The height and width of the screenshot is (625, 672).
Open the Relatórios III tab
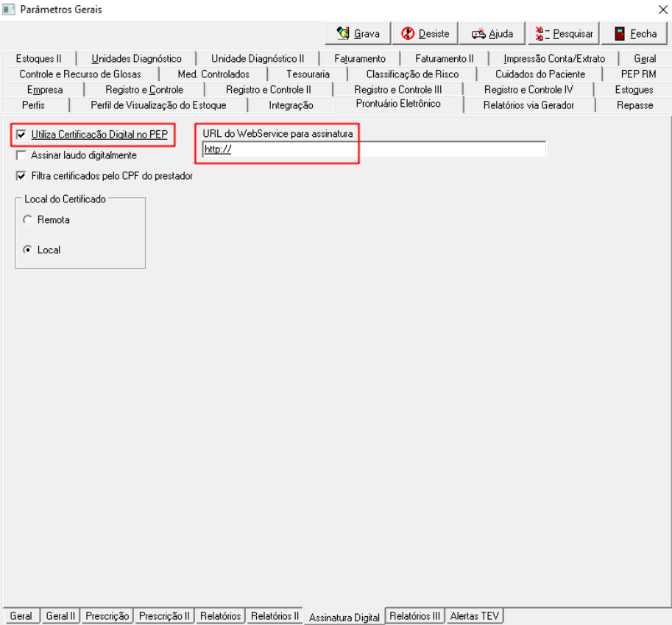(x=415, y=616)
